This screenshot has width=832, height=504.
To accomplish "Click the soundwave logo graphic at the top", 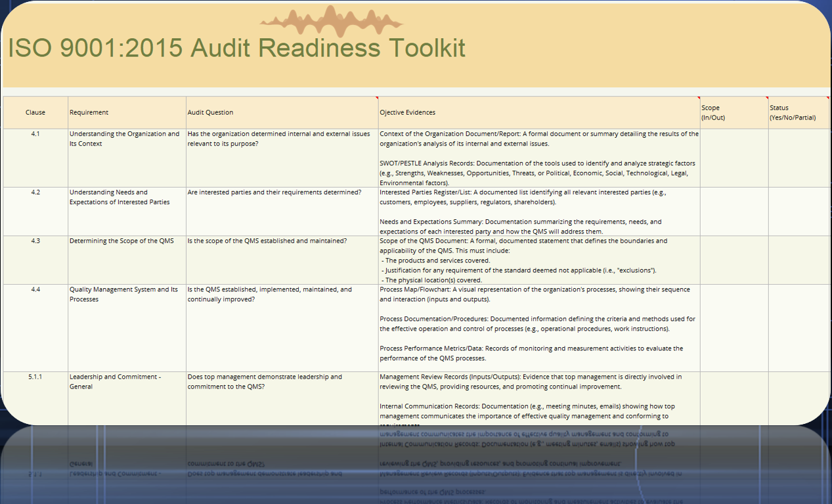I will 332,20.
